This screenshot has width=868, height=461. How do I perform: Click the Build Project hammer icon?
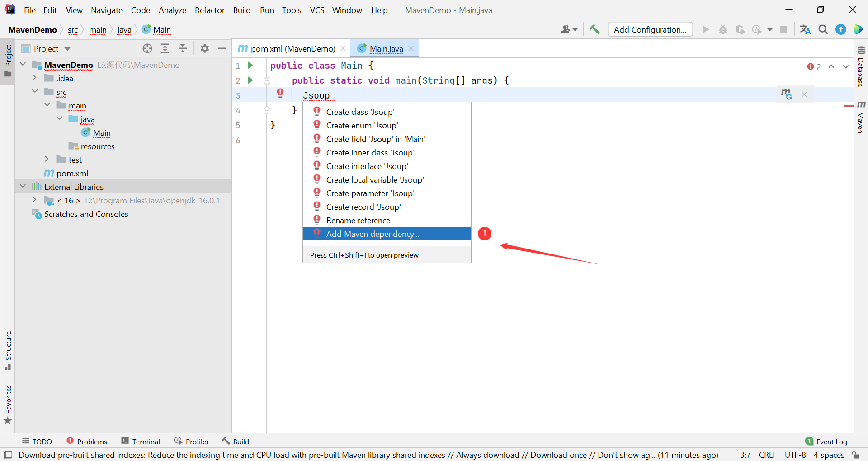[594, 29]
